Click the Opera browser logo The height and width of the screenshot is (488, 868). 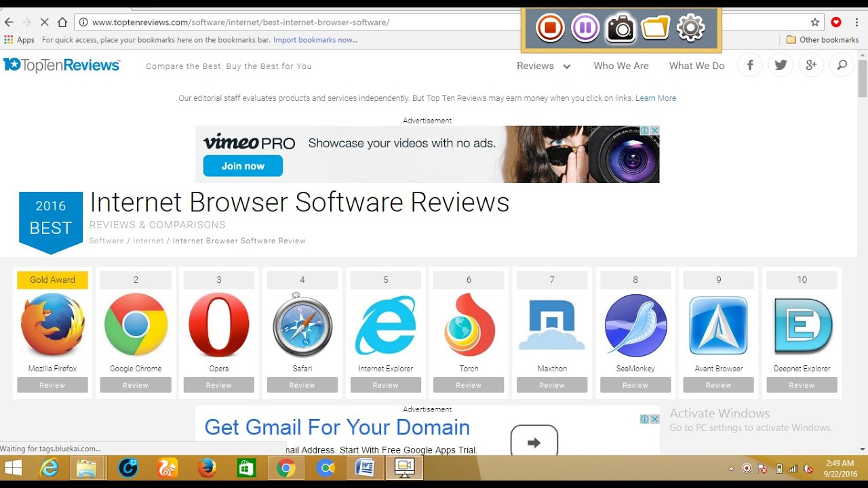point(219,325)
